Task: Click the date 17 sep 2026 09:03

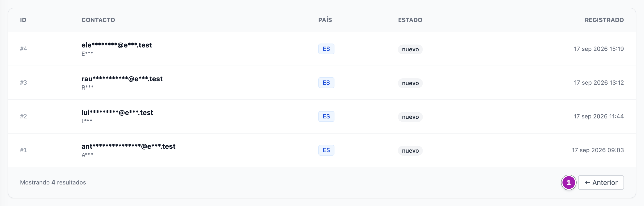Action: tap(598, 150)
